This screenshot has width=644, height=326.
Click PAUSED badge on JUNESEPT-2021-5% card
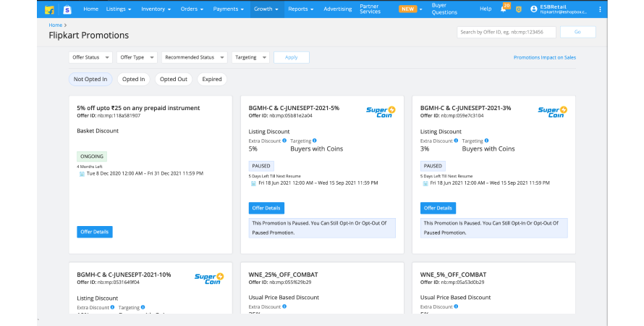click(x=261, y=166)
